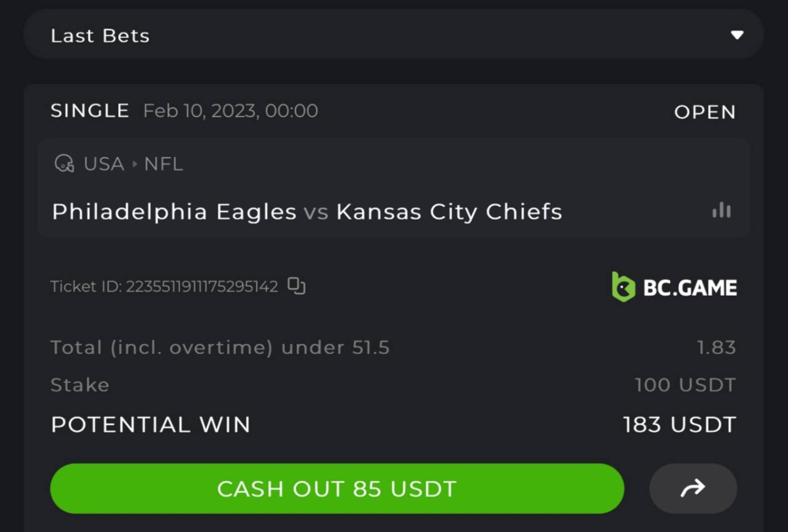This screenshot has width=788, height=532.
Task: Share the bet using arrow button
Action: click(x=693, y=488)
